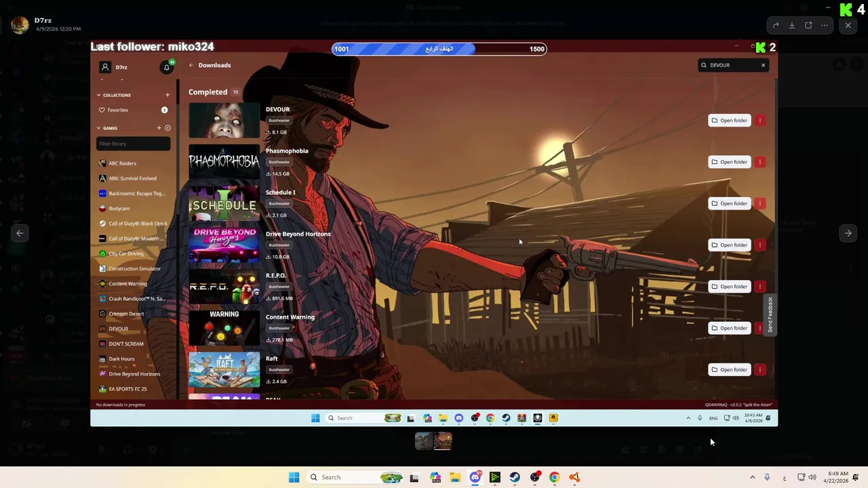
Task: Open the viewer's three-dot more options
Action: click(825, 26)
